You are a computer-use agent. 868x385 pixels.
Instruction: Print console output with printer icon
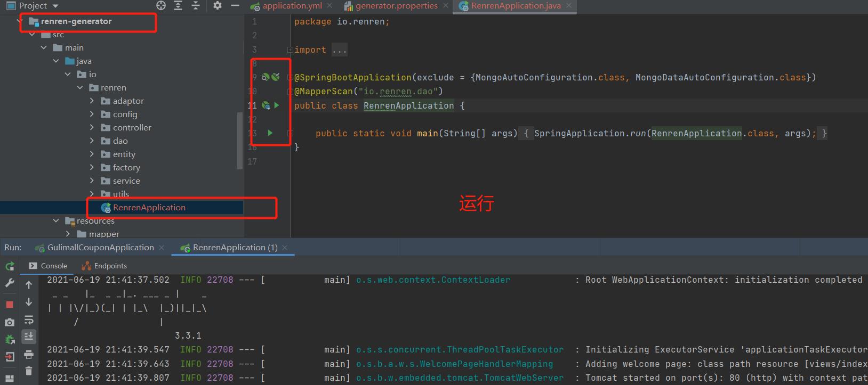29,354
